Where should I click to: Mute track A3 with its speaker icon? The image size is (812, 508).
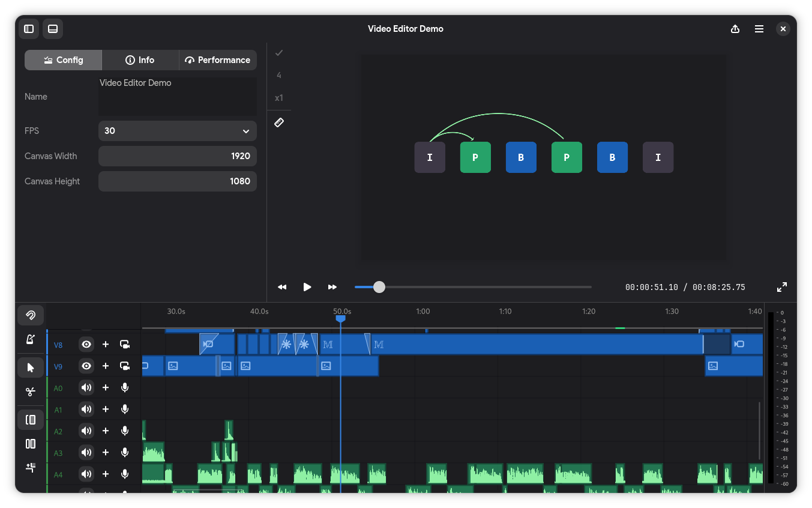click(87, 453)
